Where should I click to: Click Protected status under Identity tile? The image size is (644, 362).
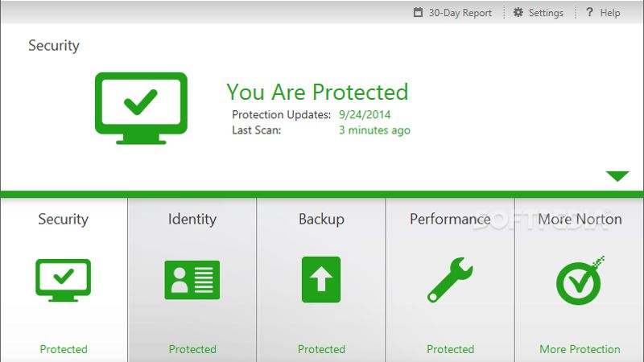[192, 349]
